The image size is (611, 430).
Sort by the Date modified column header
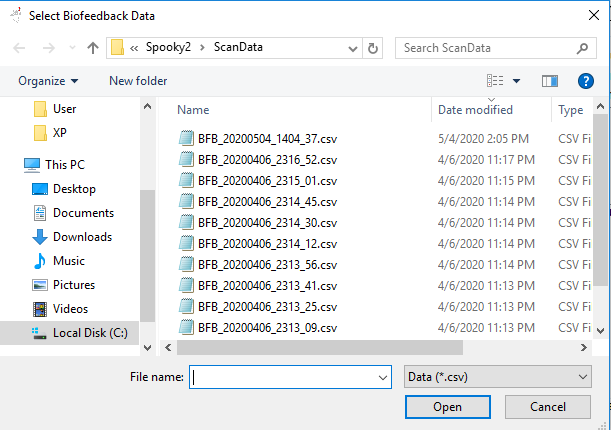point(475,110)
